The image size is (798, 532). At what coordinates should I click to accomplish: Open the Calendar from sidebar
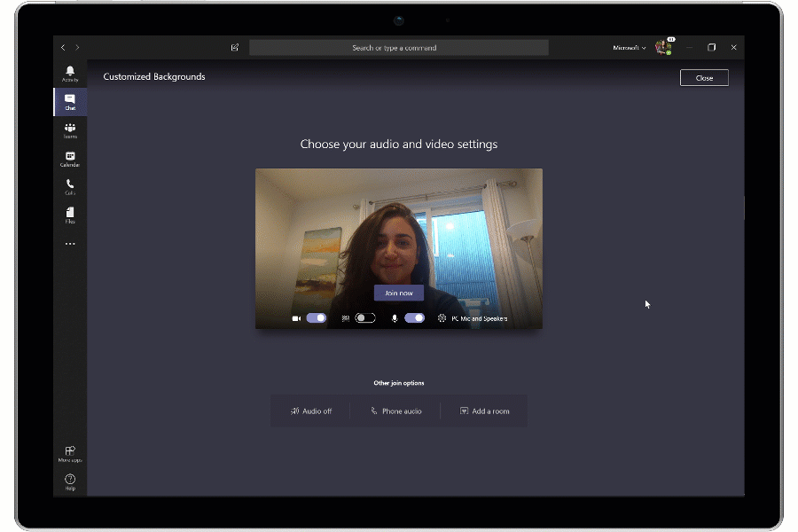(70, 157)
